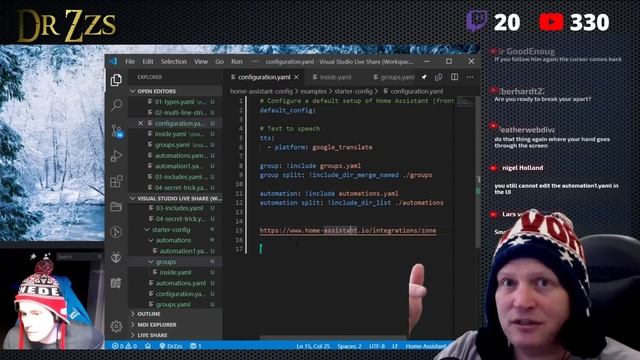Open the View menu

[x=201, y=62]
